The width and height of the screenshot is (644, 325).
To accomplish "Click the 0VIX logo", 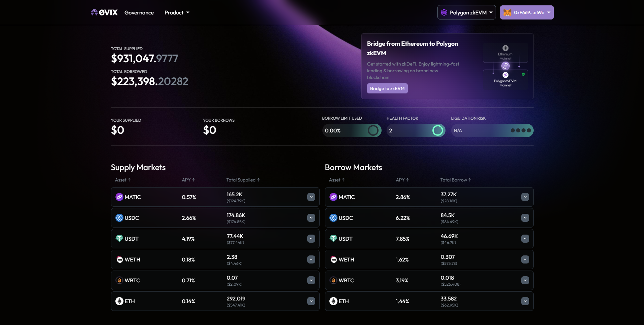I will coord(104,12).
